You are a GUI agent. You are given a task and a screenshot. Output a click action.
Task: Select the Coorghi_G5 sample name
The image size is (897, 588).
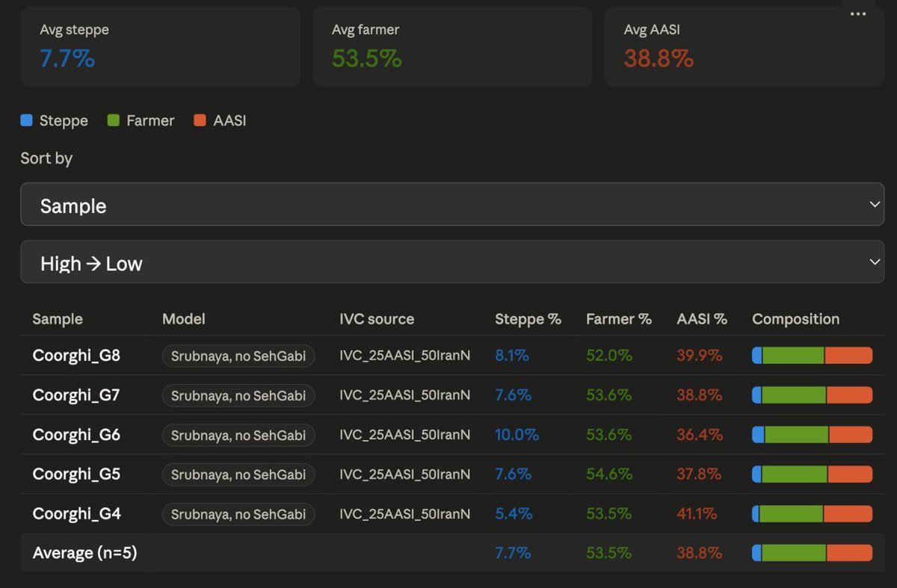(76, 474)
